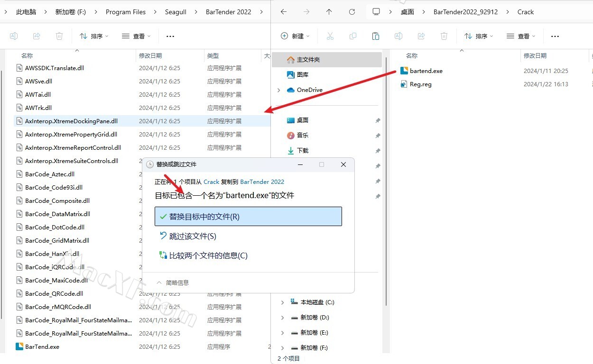Click BarTender2022_92912 in the Crack window breadcrumb

click(x=466, y=12)
